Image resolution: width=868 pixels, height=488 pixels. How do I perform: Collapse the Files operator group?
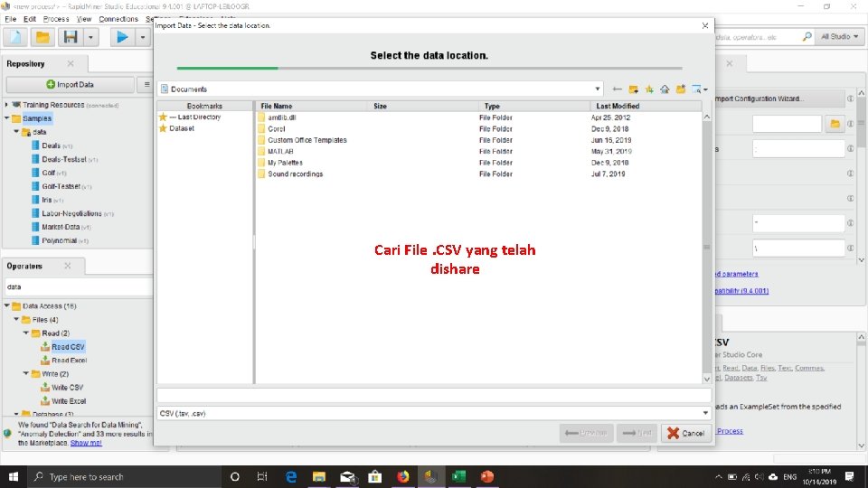pyautogui.click(x=16, y=319)
